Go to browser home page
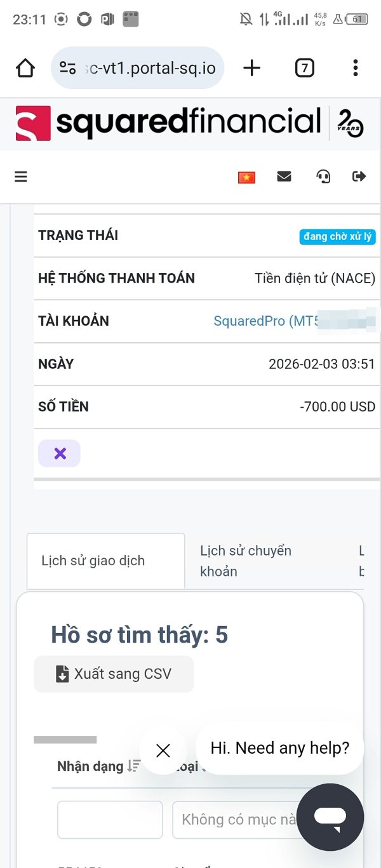Viewport: 381px width, 868px height. point(25,68)
